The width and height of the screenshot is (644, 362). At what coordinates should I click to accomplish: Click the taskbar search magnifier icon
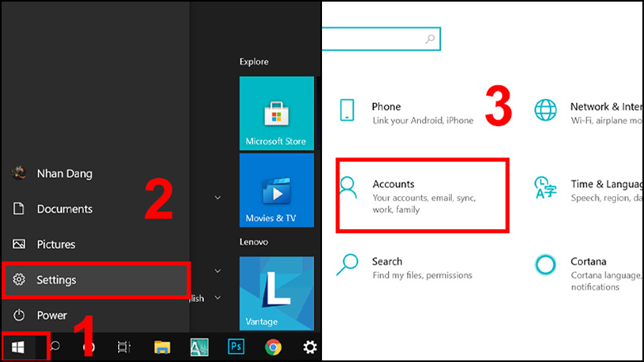pos(54,347)
